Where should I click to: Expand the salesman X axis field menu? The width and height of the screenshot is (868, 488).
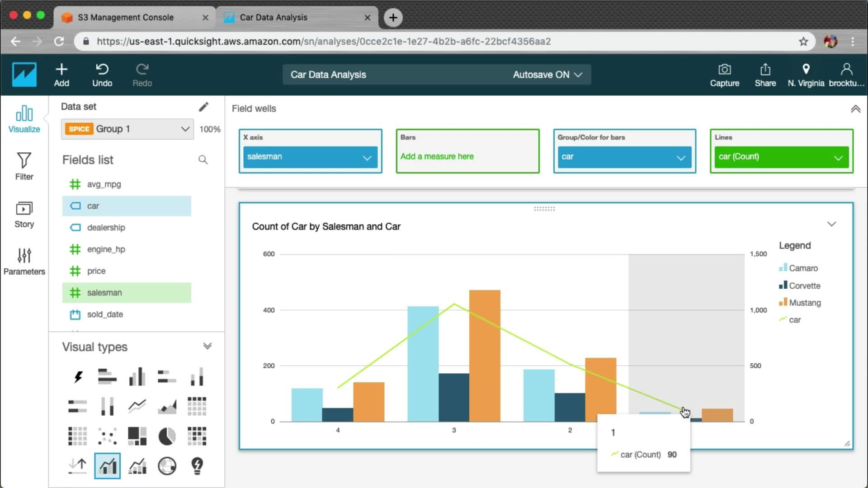click(x=367, y=157)
